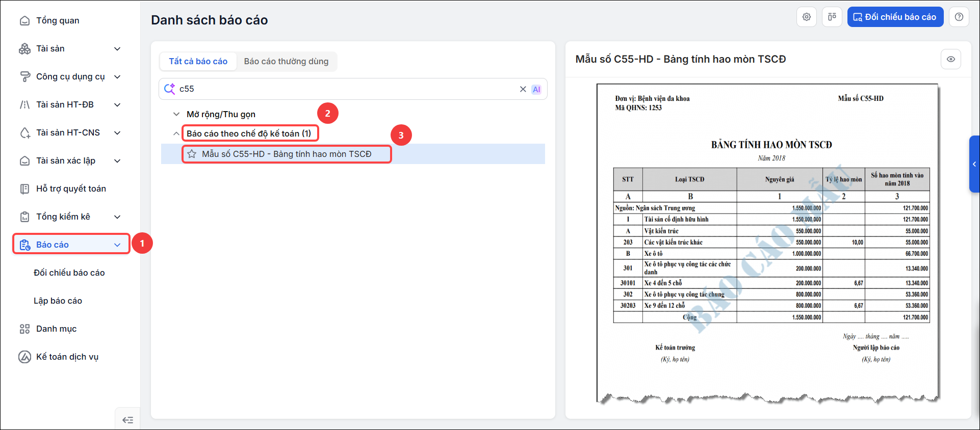Open Kế toán dịch vụ menu item

click(67, 357)
